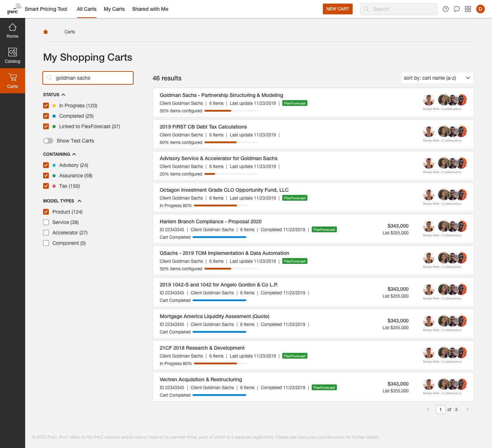Open the apps grid icon

pyautogui.click(x=468, y=9)
